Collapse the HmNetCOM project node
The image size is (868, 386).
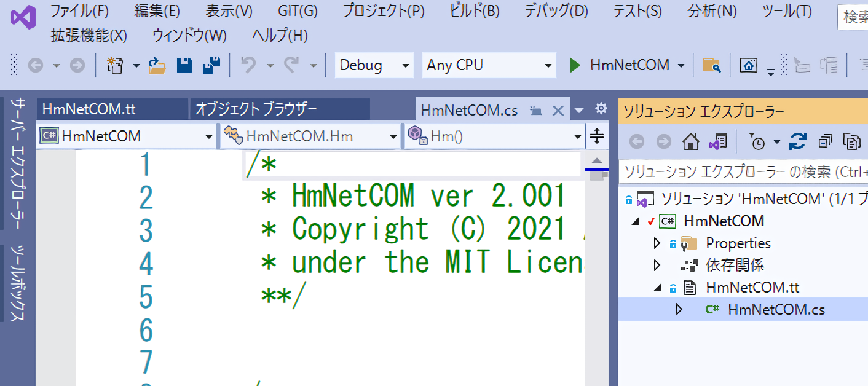636,221
